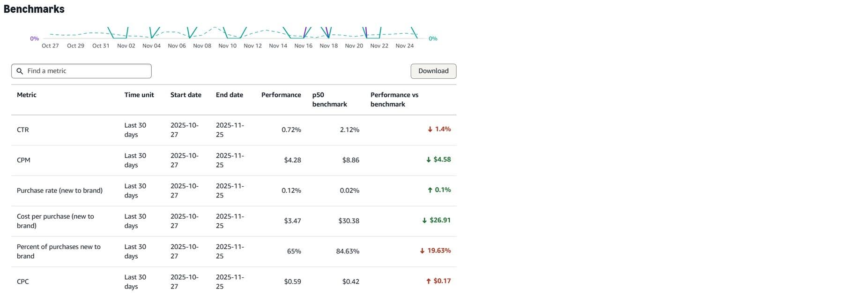Open the Cost per purchase metric

[x=55, y=221]
